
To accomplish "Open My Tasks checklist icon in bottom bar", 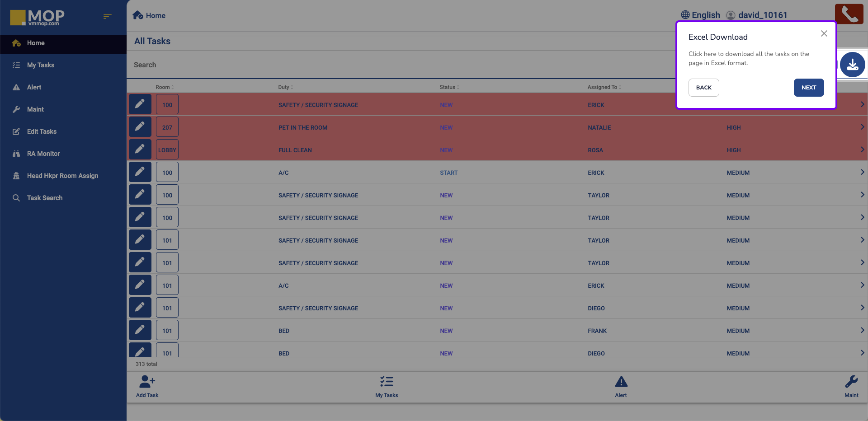I will [387, 382].
